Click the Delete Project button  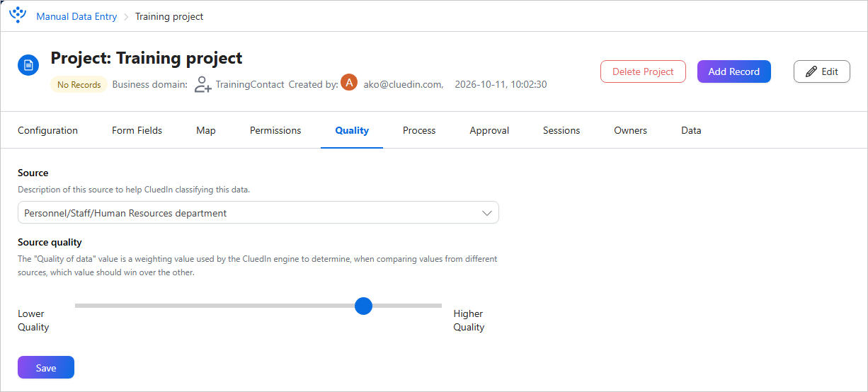(643, 71)
